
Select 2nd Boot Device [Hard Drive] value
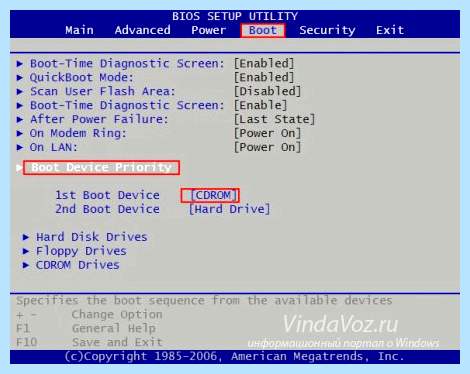[229, 209]
